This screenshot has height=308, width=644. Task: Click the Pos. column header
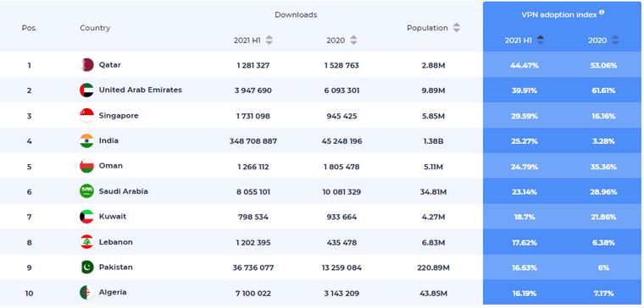coord(29,28)
